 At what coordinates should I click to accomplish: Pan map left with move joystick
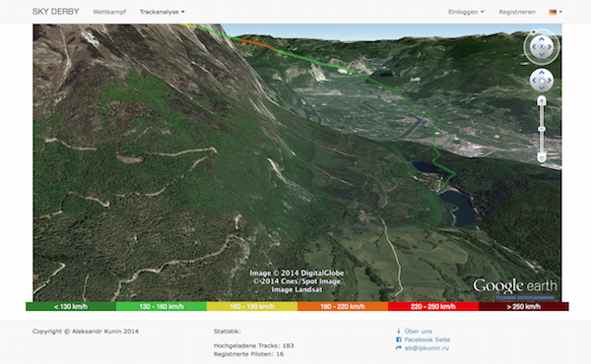pyautogui.click(x=534, y=80)
